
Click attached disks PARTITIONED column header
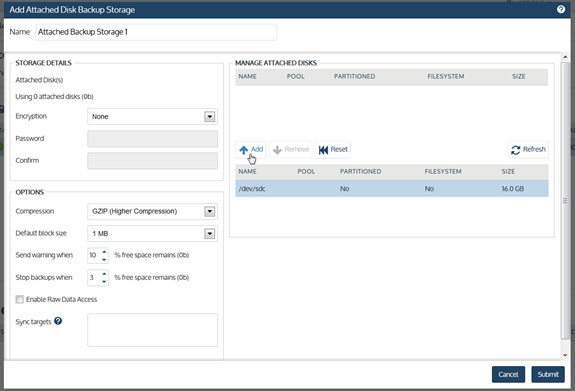tap(354, 77)
